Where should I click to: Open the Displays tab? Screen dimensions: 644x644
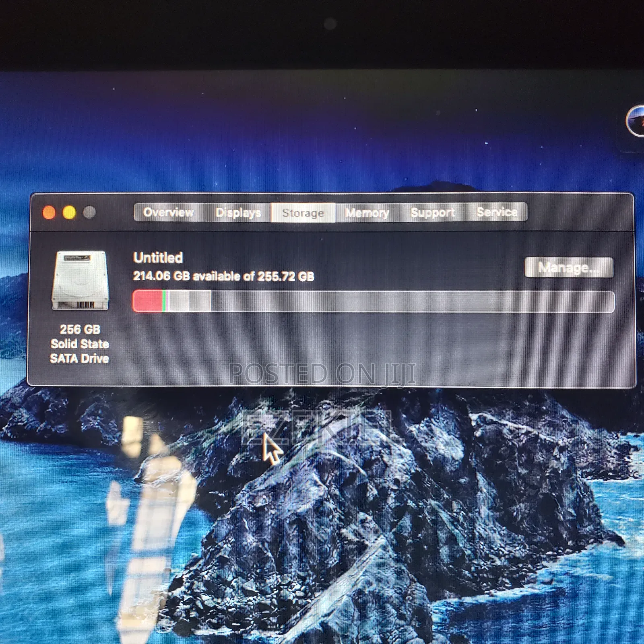click(x=238, y=213)
